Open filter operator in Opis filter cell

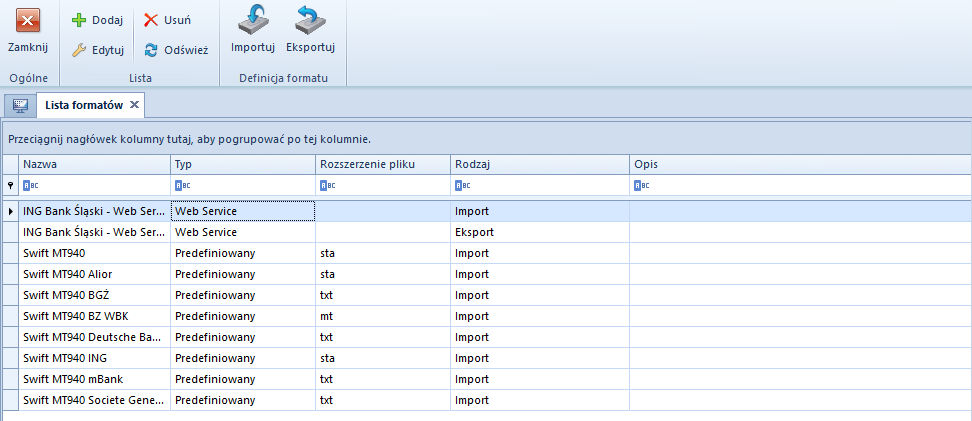pyautogui.click(x=642, y=185)
